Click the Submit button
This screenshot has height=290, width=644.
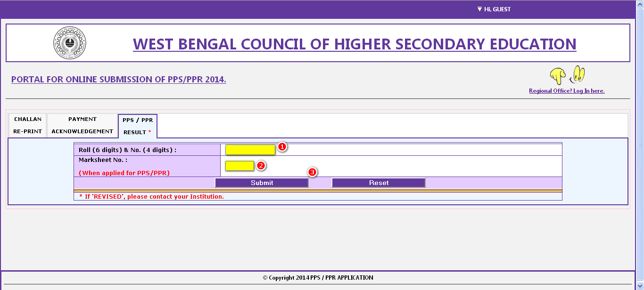(x=262, y=183)
